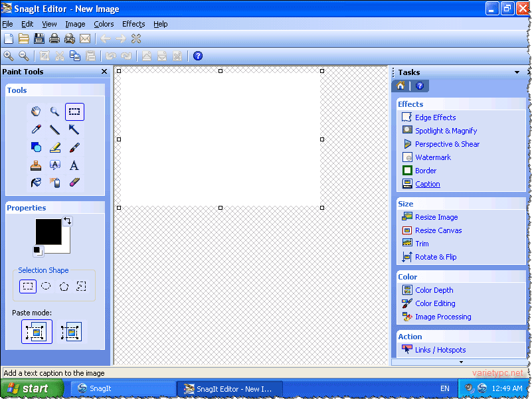Screen dimensions: 532x399
Task: Open Image Processing task
Action: coord(436,317)
